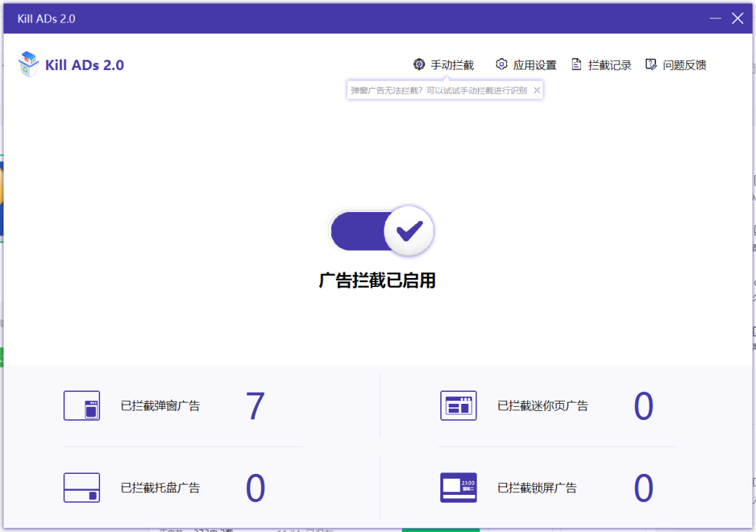Open the 拦截记录 section

pos(608,64)
